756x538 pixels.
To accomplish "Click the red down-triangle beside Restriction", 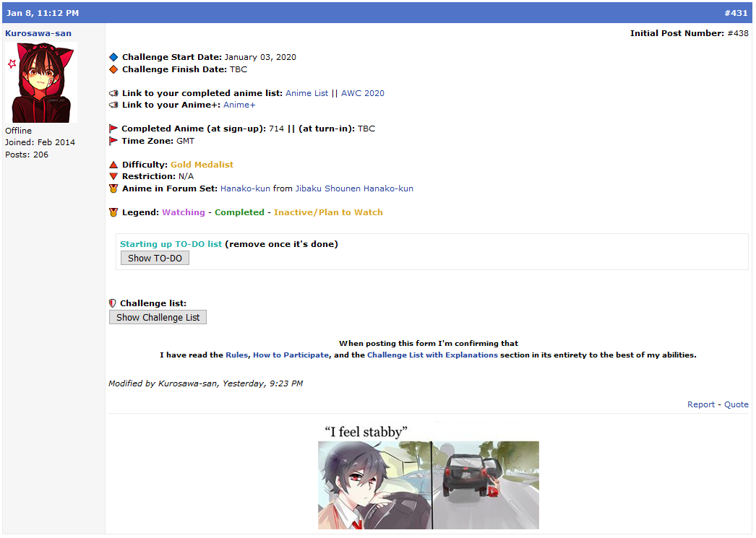I will (x=113, y=176).
